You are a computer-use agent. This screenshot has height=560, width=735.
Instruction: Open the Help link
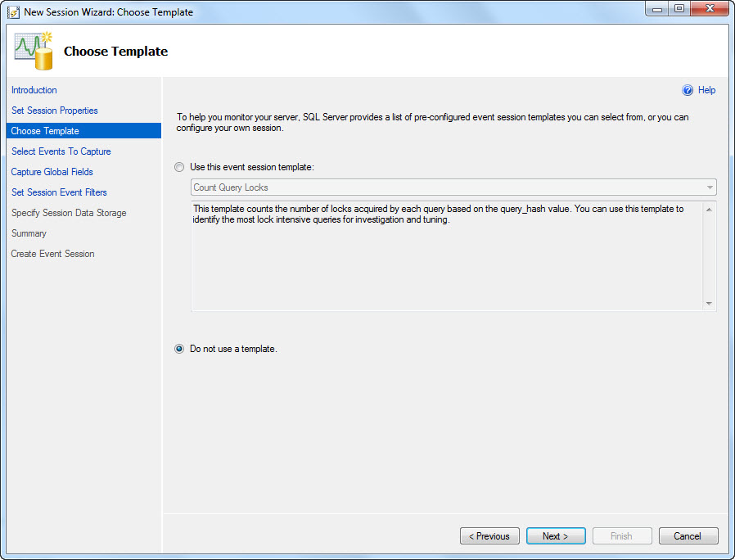pyautogui.click(x=706, y=90)
